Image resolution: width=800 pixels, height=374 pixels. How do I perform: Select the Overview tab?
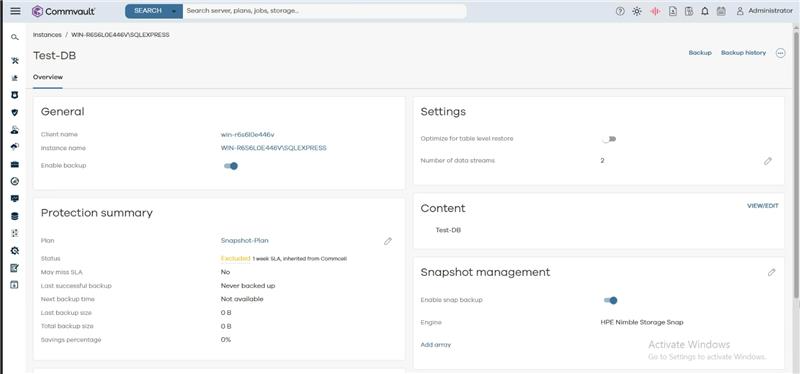click(x=48, y=78)
